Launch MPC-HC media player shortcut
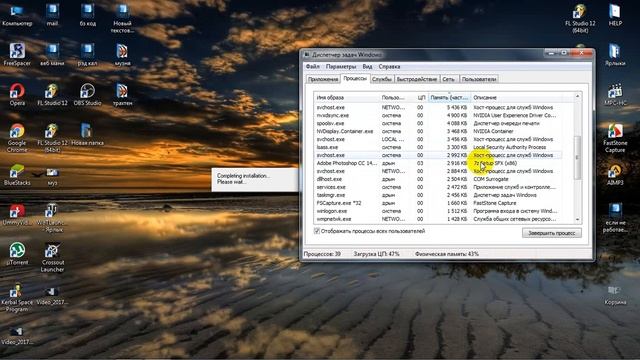The width and height of the screenshot is (640, 360). pos(615,95)
